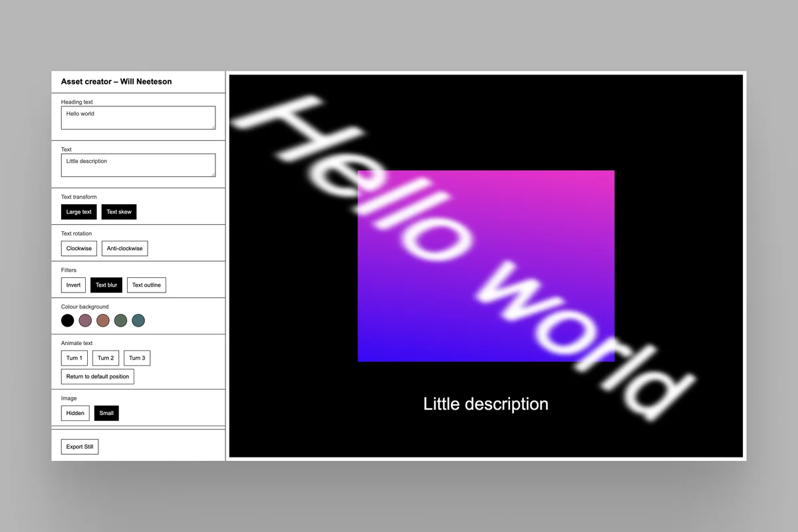
Task: Disable the Text skew transform
Action: (x=118, y=211)
